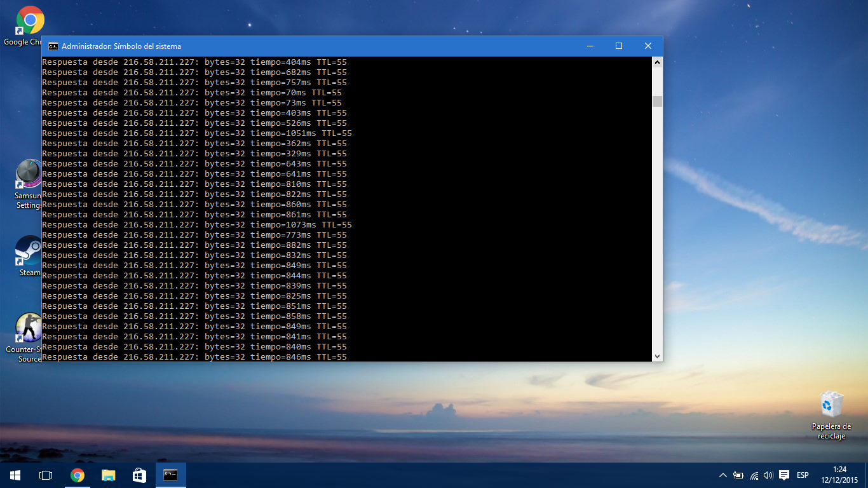Click the ping line with tiempo=858ms
Viewport: 868px width, 488px height.
[194, 316]
